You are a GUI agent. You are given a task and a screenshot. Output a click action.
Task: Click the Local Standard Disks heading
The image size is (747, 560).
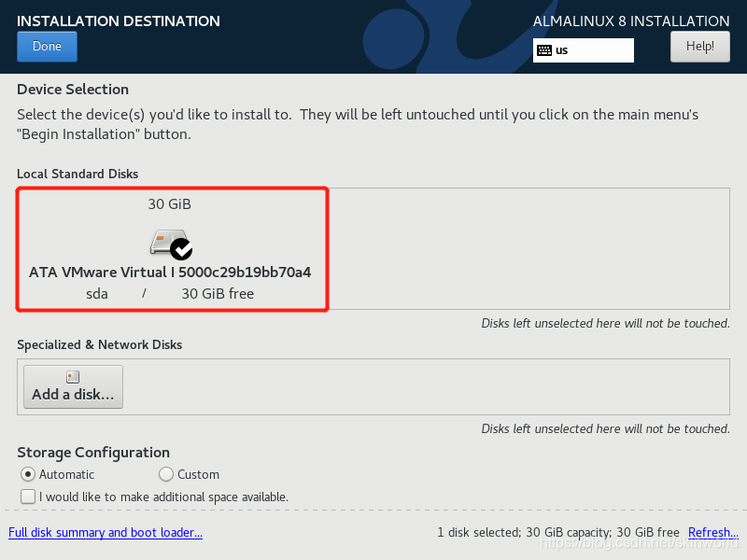tap(78, 174)
